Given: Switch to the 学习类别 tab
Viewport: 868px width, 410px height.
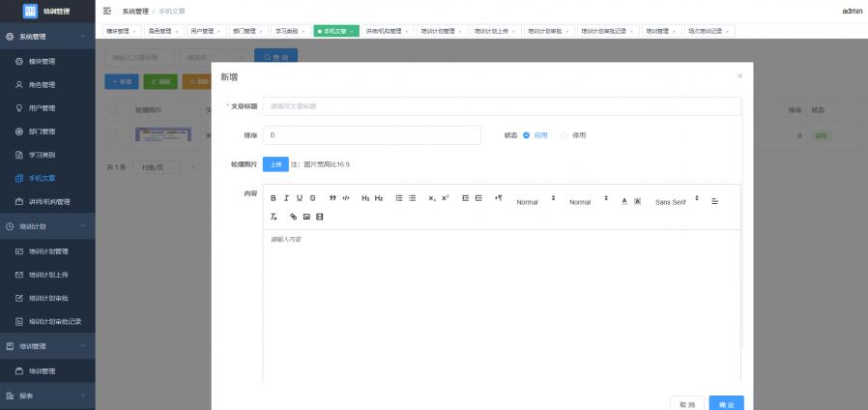Looking at the screenshot, I should click(x=287, y=31).
